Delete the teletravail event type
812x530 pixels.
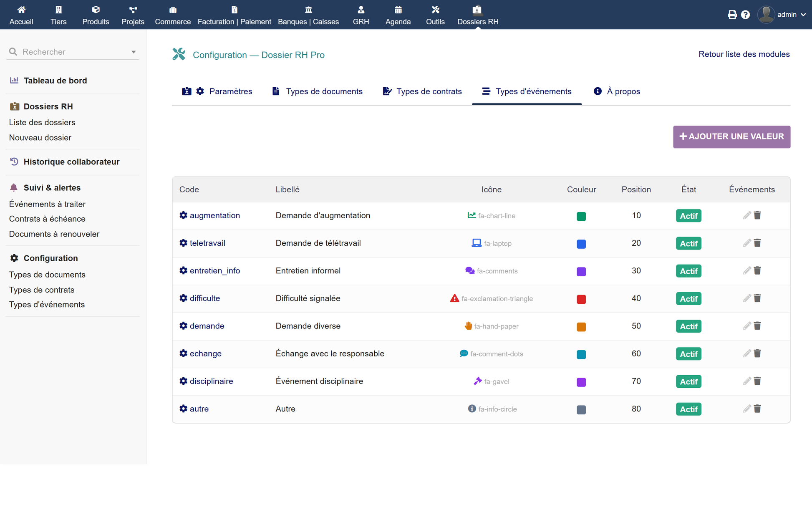point(757,243)
